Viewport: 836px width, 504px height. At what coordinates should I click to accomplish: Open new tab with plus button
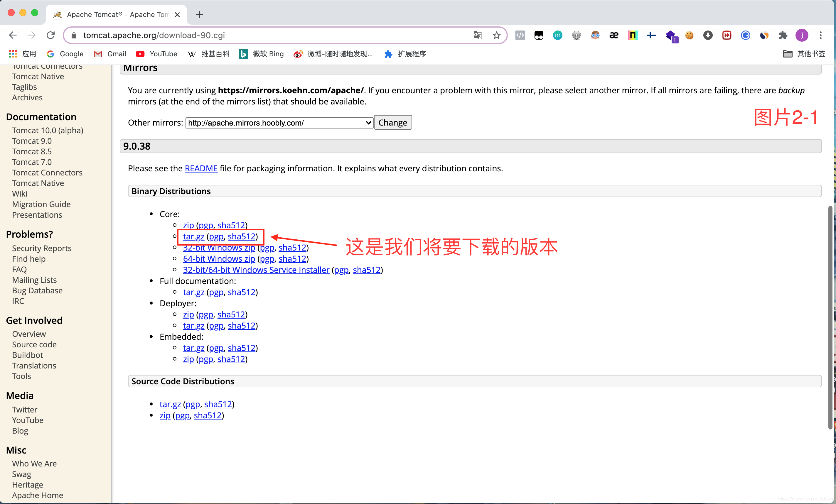tap(200, 15)
